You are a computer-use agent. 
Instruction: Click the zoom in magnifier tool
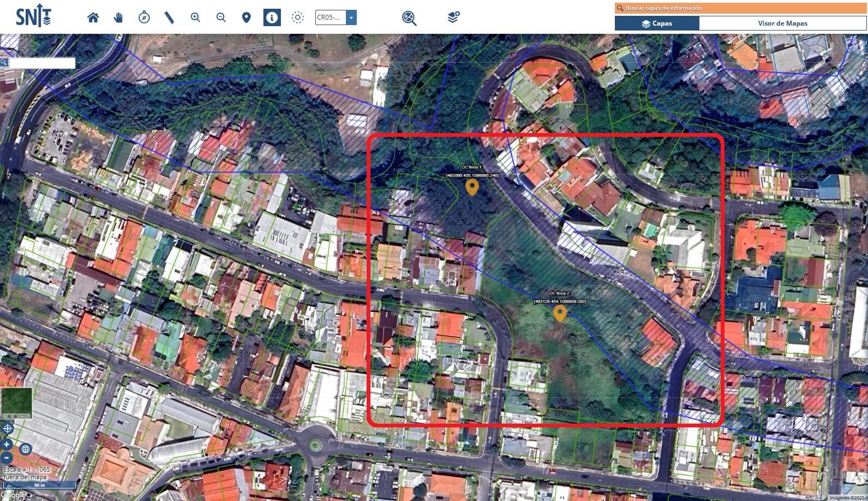[x=195, y=17]
